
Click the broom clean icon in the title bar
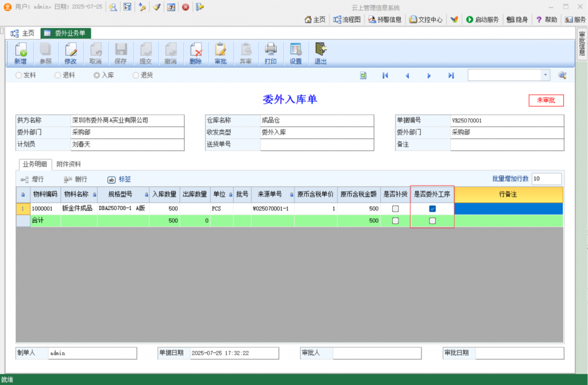click(157, 7)
